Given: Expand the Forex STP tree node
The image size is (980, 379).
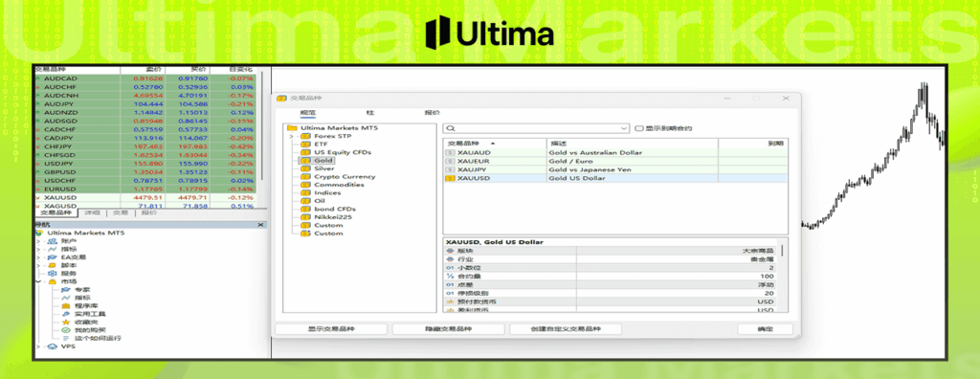Looking at the screenshot, I should 292,136.
